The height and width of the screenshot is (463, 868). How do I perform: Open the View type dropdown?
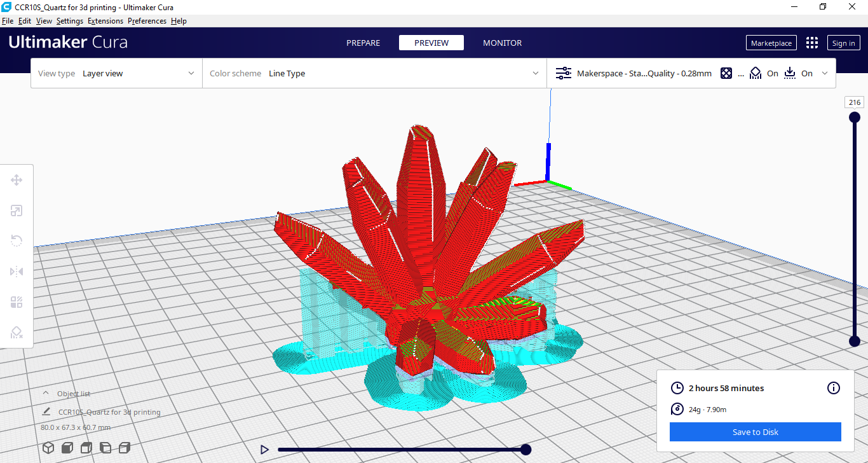(116, 73)
